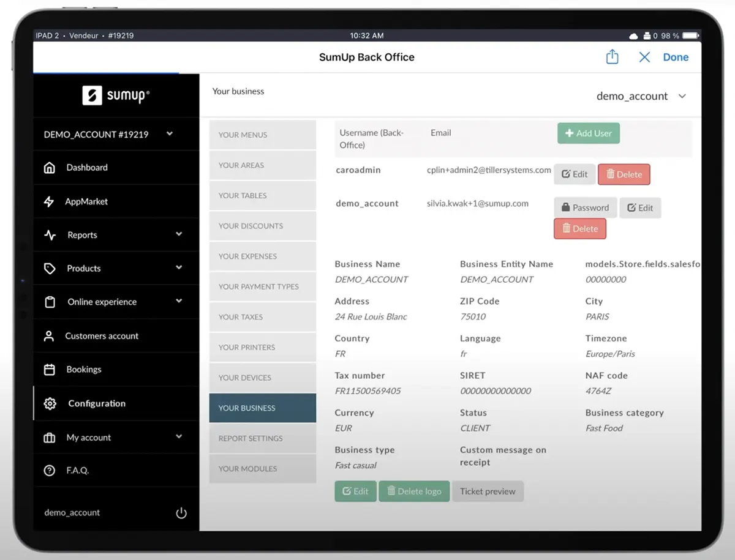Edit the caroadmin user
735x560 pixels.
(575, 174)
